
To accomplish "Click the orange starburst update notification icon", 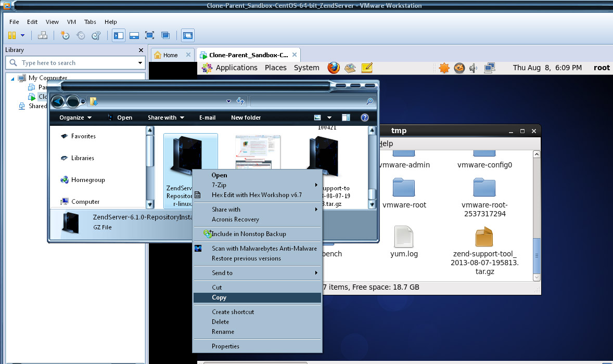I will pos(444,68).
